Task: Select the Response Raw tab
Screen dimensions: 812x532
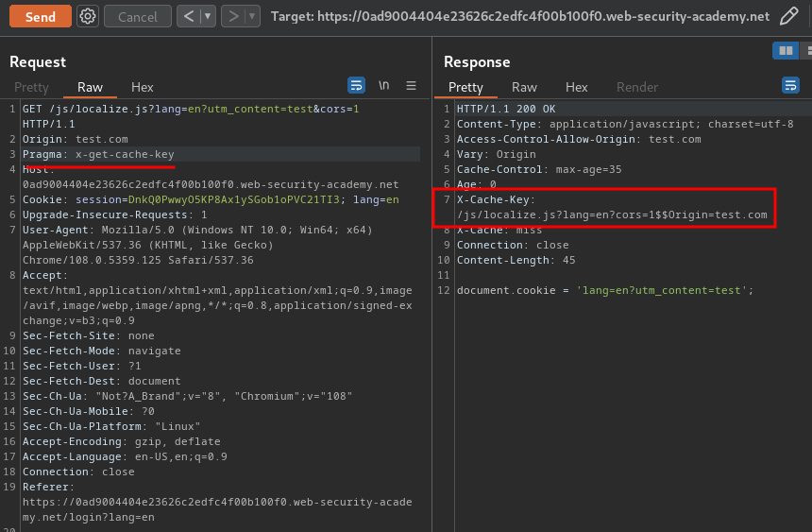Action: tap(524, 87)
